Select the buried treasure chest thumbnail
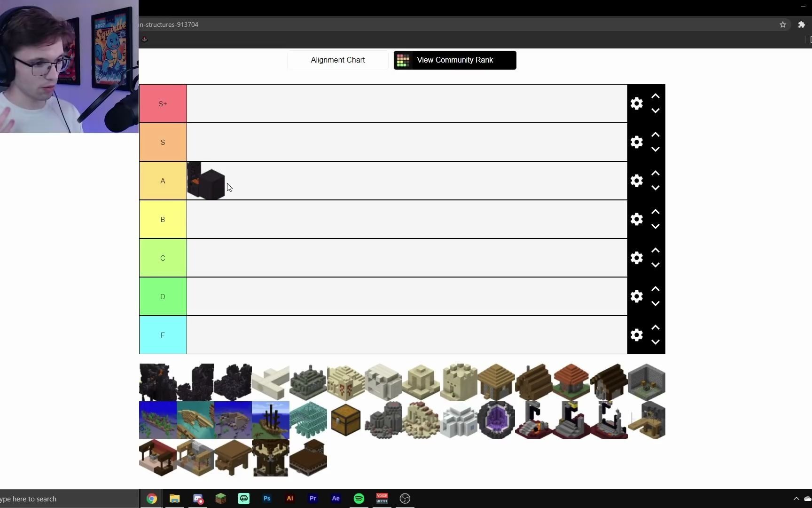 [345, 420]
